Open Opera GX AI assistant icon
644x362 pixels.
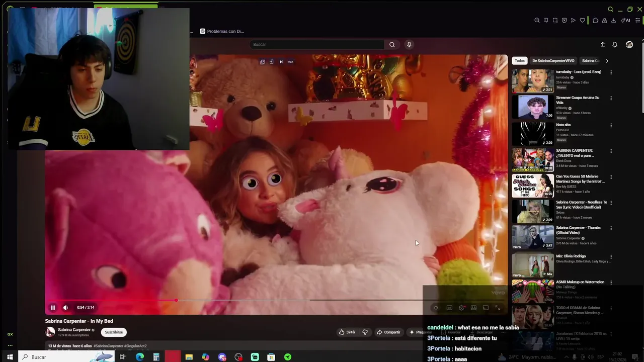click(625, 21)
